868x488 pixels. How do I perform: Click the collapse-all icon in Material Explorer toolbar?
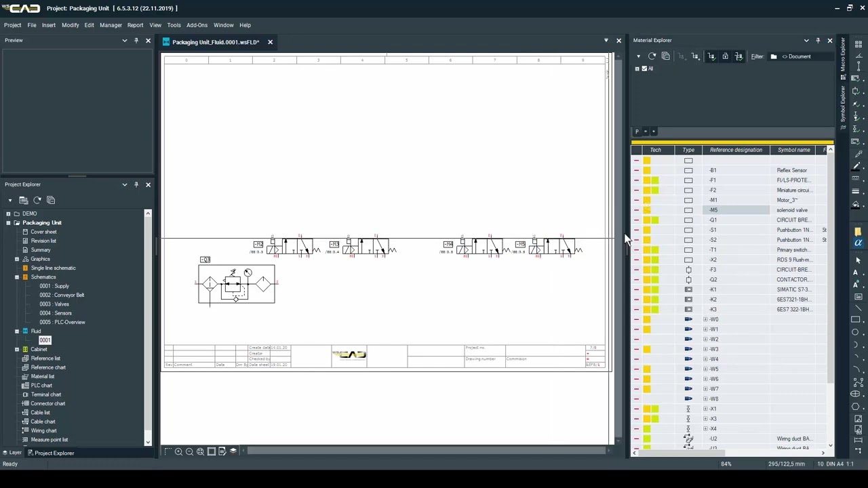(x=665, y=56)
